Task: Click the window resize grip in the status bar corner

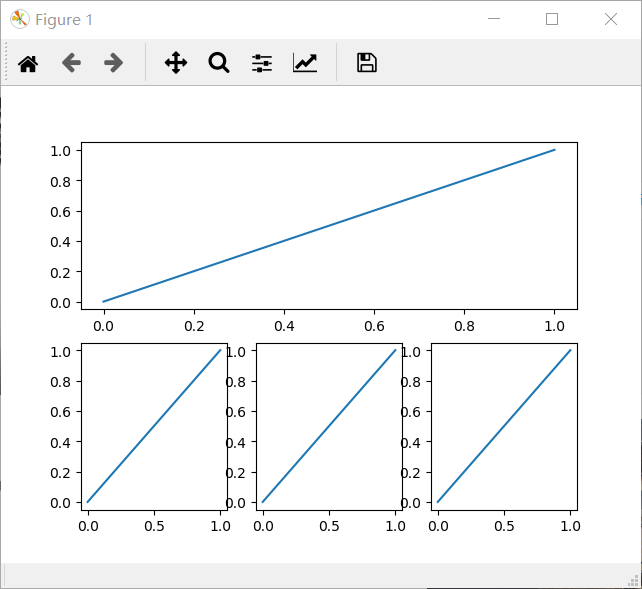Action: 633,580
